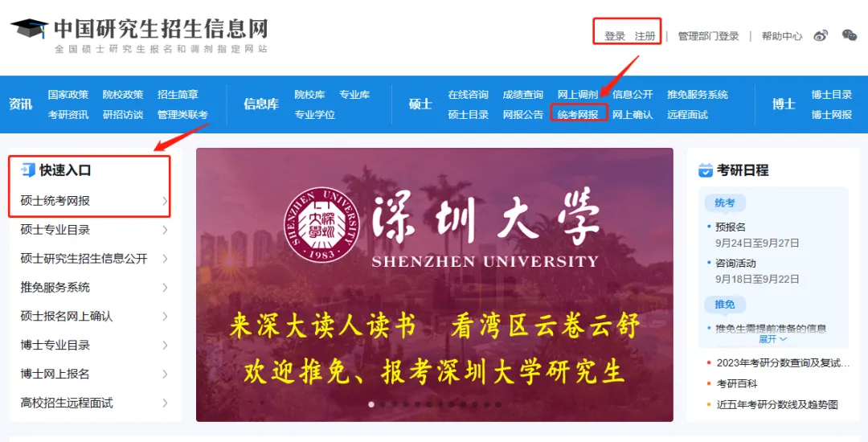Click the Shenzhen University banner image
This screenshot has width=868, height=442.
click(x=435, y=284)
